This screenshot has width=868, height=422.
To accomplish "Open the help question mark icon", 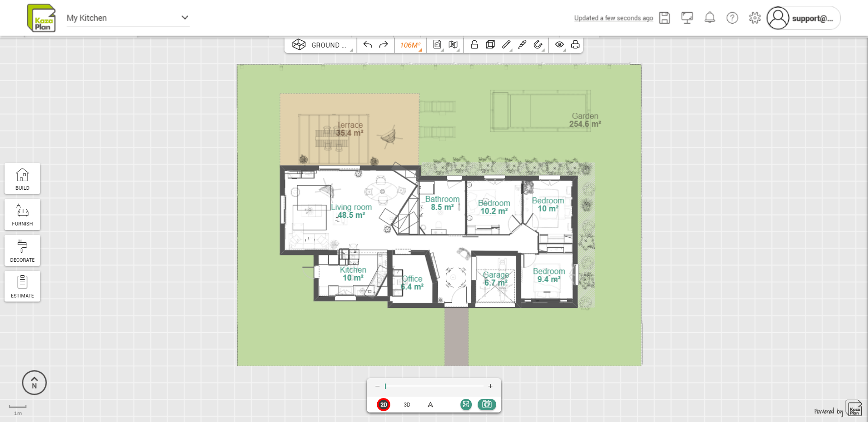I will [x=732, y=18].
